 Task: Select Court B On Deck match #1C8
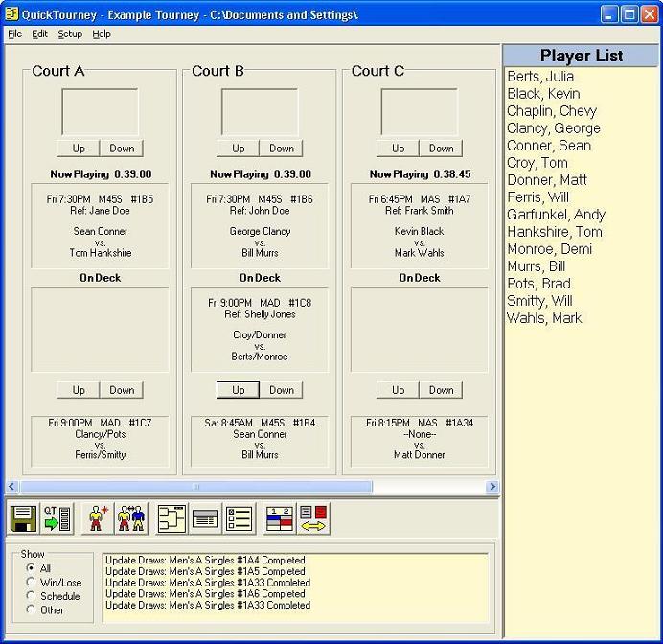click(260, 330)
